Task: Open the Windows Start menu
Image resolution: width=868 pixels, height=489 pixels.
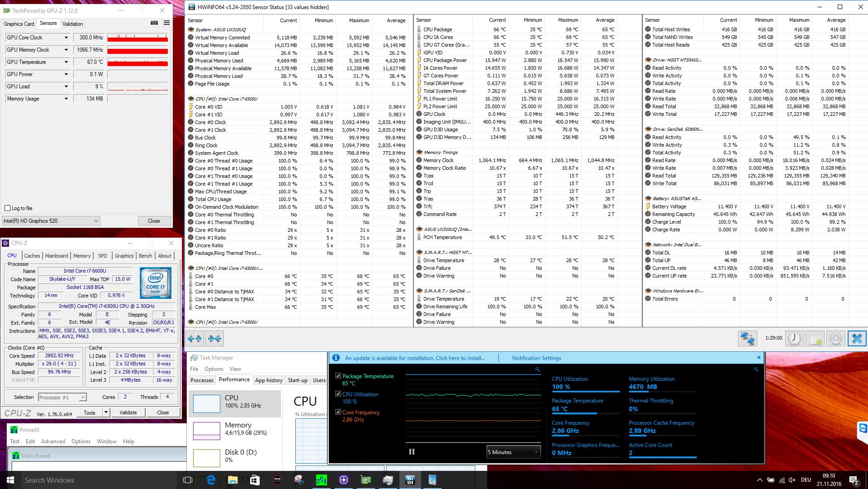Action: coord(10,480)
